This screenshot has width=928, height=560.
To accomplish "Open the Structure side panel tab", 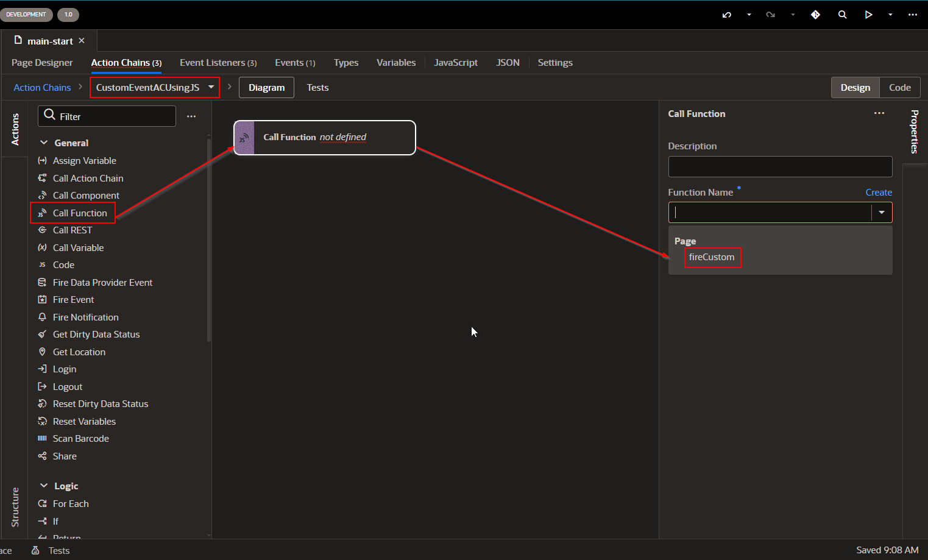I will tap(15, 507).
